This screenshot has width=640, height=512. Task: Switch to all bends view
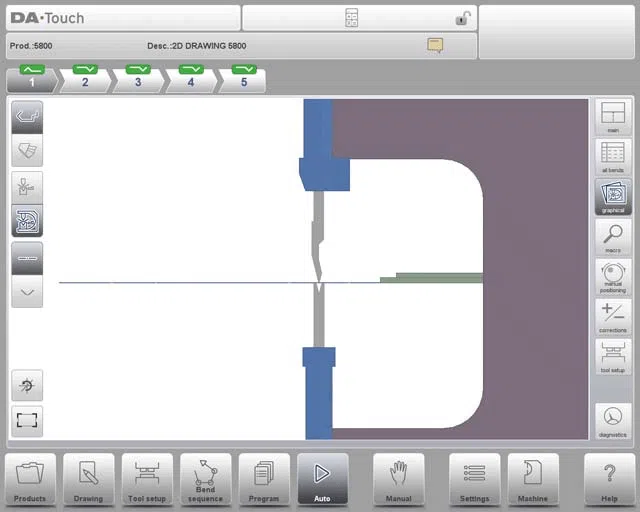613,157
